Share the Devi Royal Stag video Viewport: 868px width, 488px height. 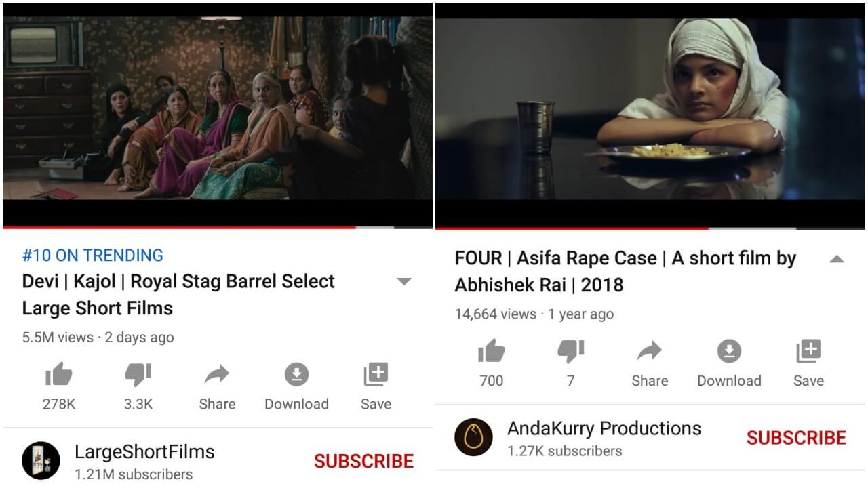tap(217, 386)
